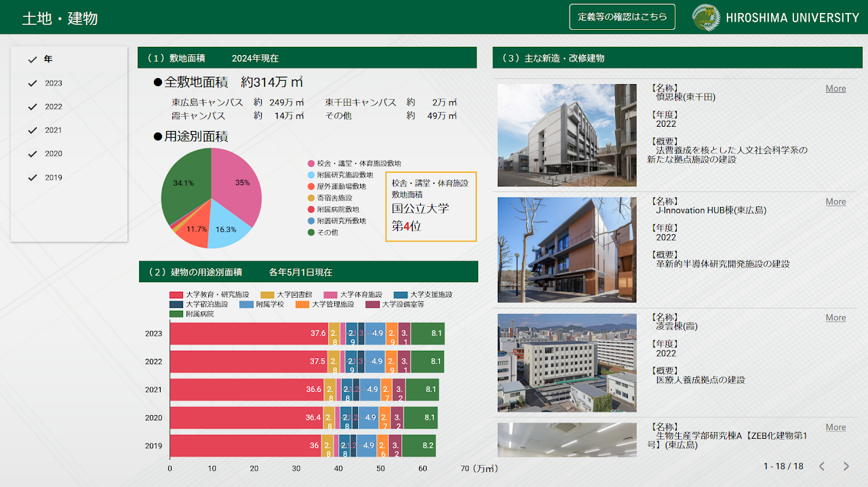This screenshot has width=868, height=487.
Task: Select all years with 年 checkbox
Action: point(33,60)
